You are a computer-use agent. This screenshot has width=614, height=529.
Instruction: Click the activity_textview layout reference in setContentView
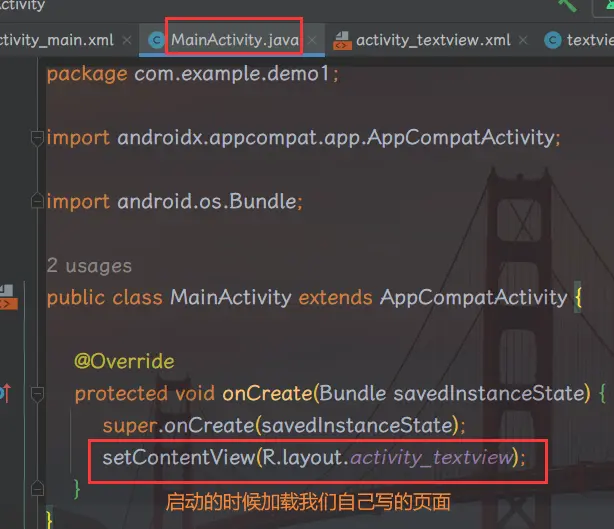pos(431,457)
